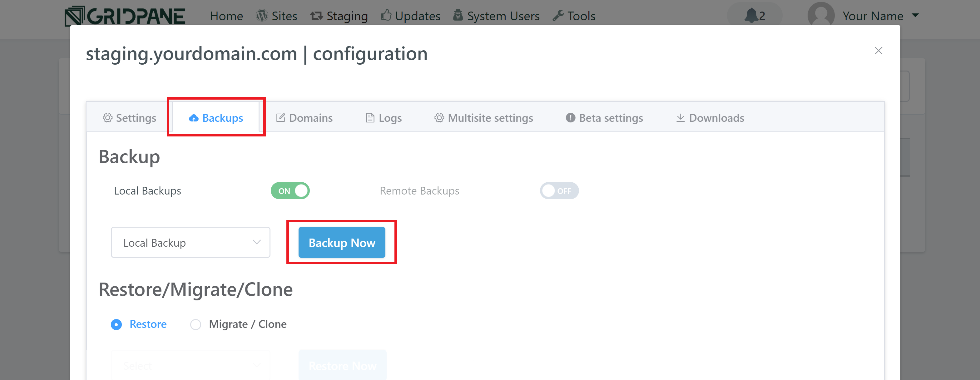The height and width of the screenshot is (380, 980).
Task: Click the wrench Tools icon
Action: pos(558,16)
